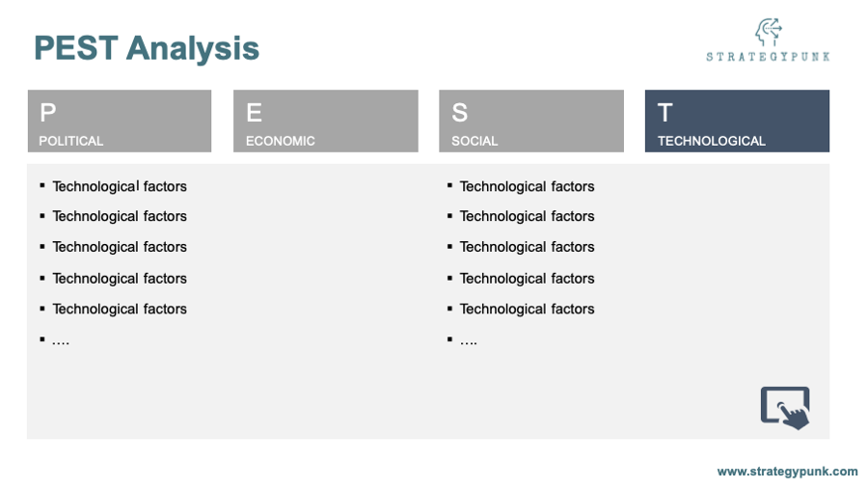This screenshot has height=488, width=868.
Task: Open the www.strategypunk.com link
Action: [x=787, y=472]
